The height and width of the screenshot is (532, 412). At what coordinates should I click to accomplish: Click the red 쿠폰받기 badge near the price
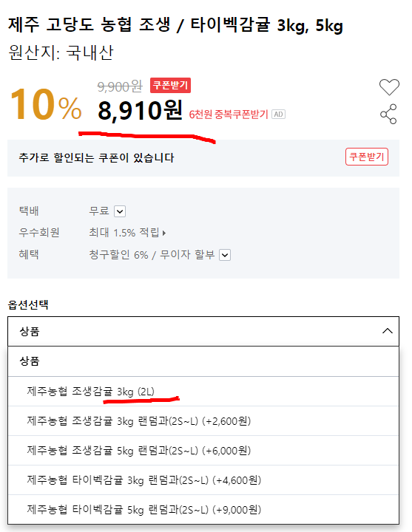point(171,85)
